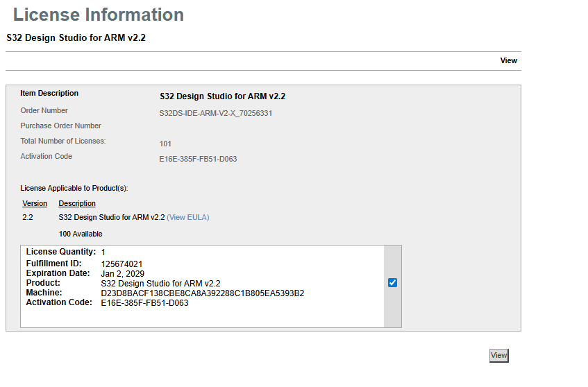Click License Quantity value 1

click(103, 252)
